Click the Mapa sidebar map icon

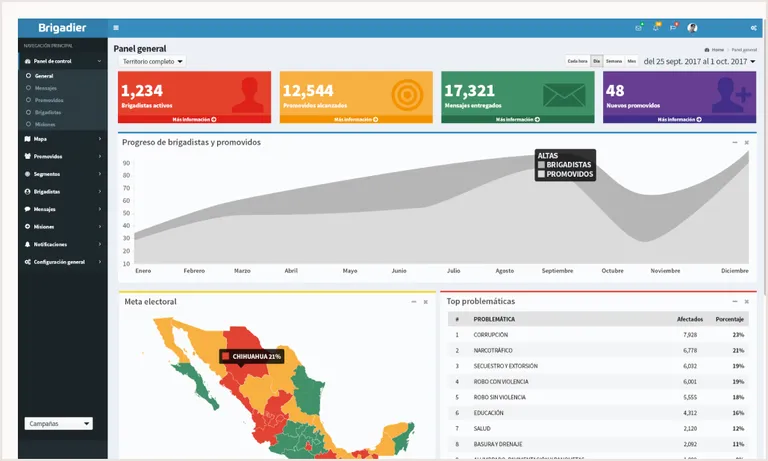pyautogui.click(x=27, y=139)
